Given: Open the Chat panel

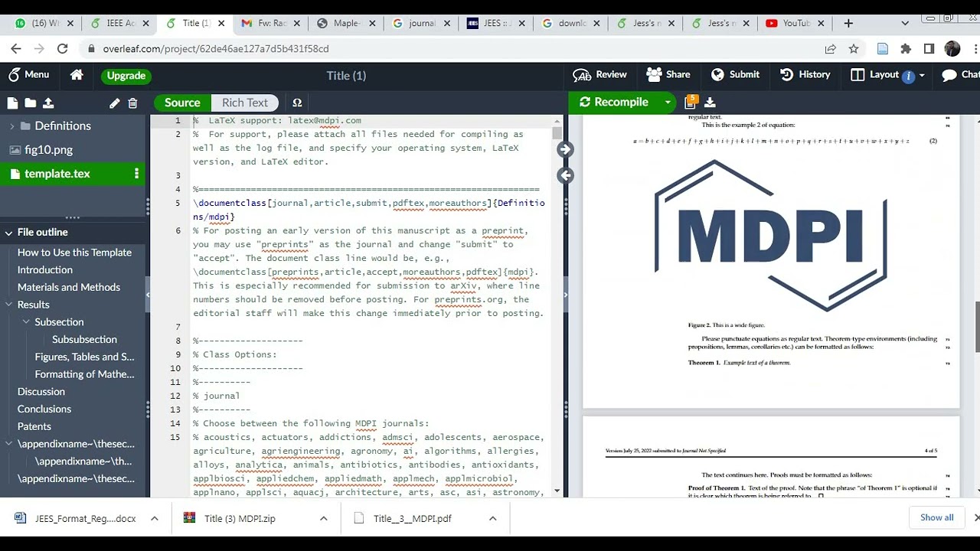Looking at the screenshot, I should point(961,75).
